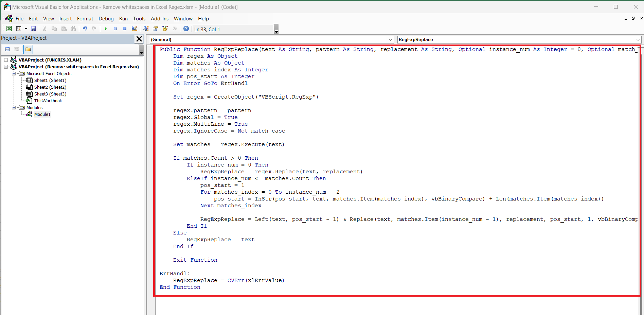Click the VBA icon left of File menu
The width and height of the screenshot is (644, 315).
[x=9, y=19]
